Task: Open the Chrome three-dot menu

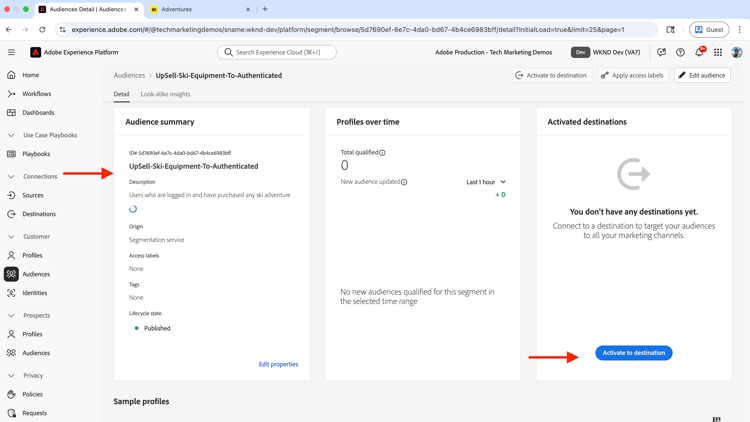Action: click(x=739, y=30)
